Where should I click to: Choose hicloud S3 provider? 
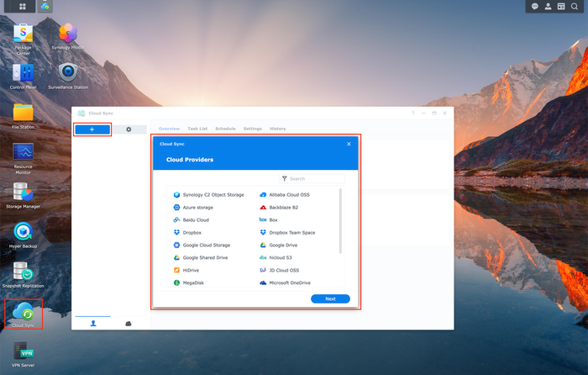click(x=276, y=257)
